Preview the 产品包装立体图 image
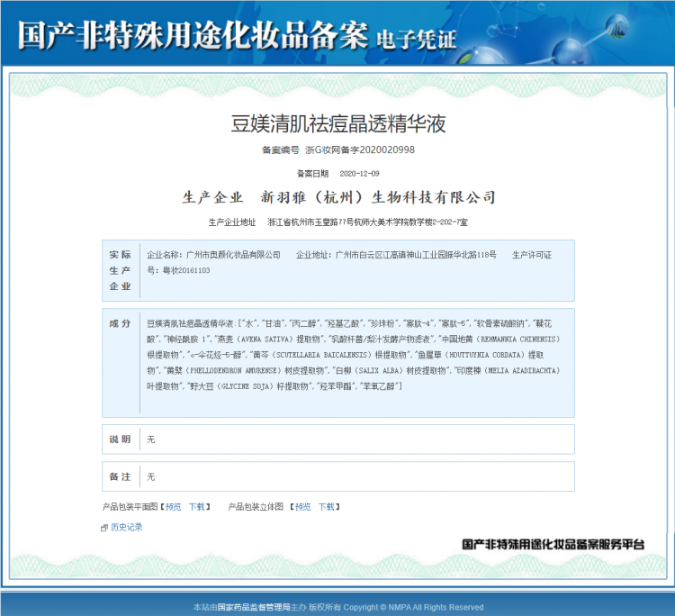 [303, 507]
